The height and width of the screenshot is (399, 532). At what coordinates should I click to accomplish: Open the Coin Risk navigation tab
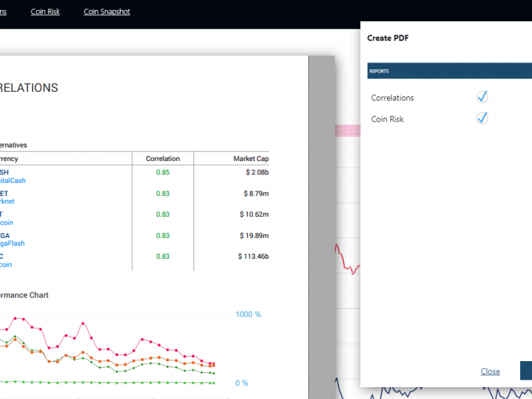[45, 11]
